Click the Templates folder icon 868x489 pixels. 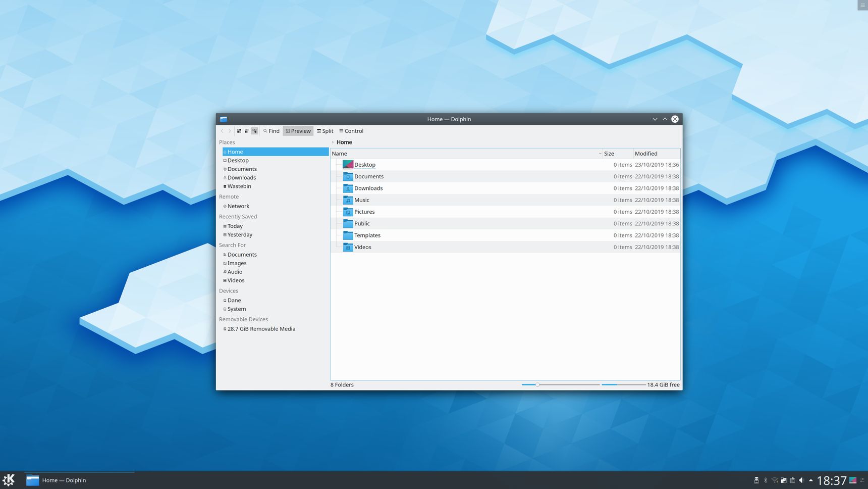click(348, 235)
